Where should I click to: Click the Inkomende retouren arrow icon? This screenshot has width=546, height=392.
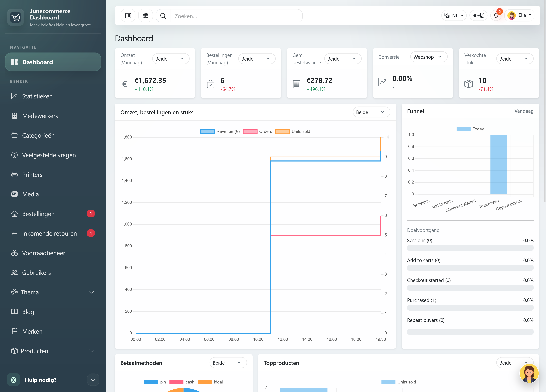pyautogui.click(x=14, y=233)
